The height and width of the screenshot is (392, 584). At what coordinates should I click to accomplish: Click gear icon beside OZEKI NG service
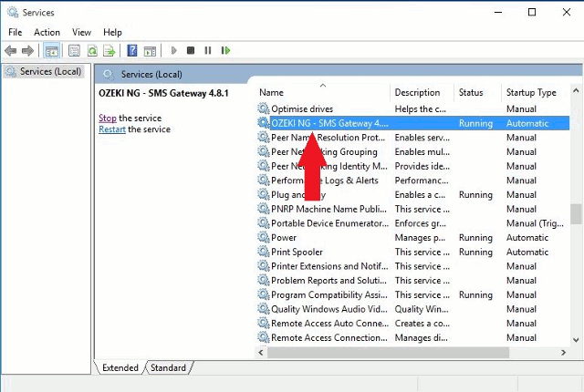(264, 123)
